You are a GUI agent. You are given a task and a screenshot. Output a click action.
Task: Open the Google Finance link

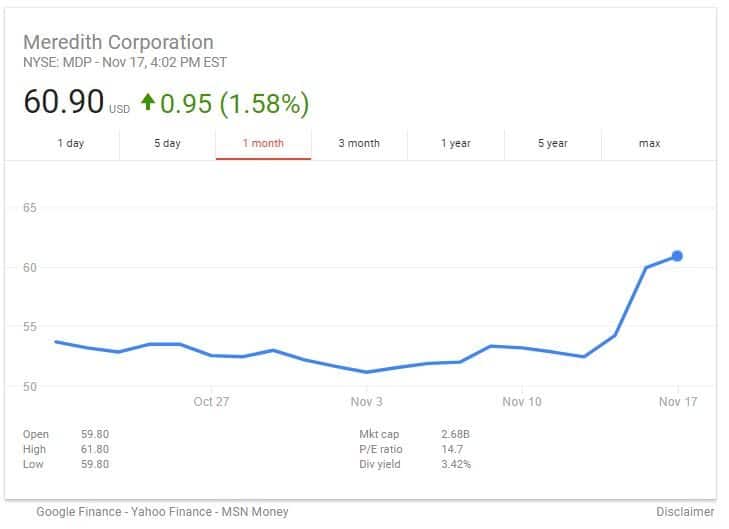pos(79,512)
